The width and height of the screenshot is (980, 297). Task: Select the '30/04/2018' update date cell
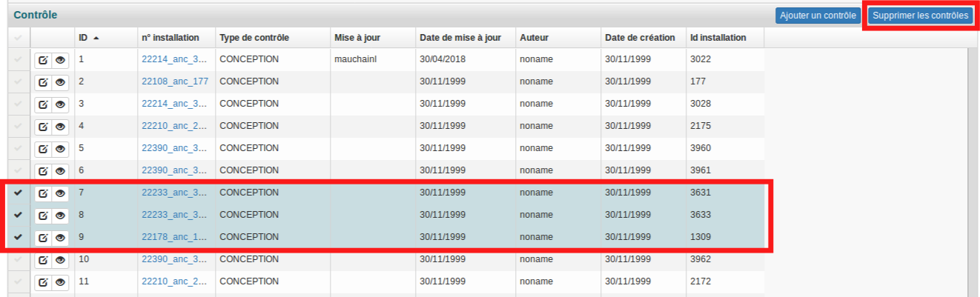pyautogui.click(x=443, y=59)
